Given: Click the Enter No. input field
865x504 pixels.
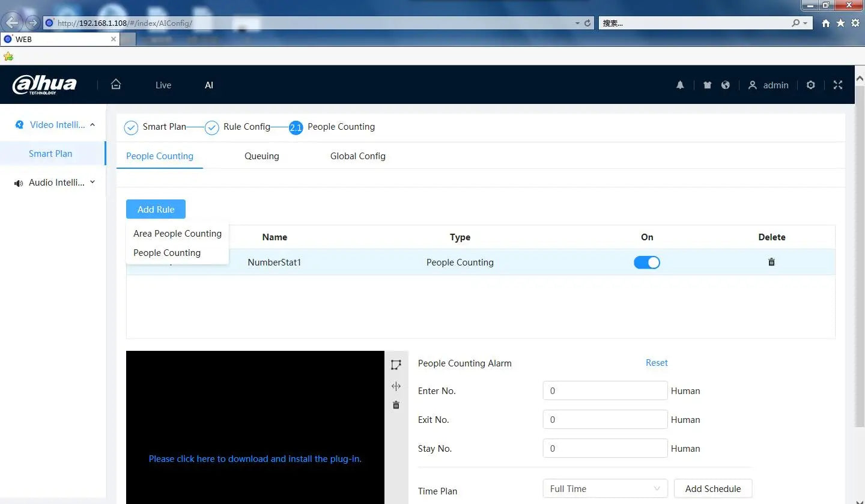Looking at the screenshot, I should pos(604,391).
